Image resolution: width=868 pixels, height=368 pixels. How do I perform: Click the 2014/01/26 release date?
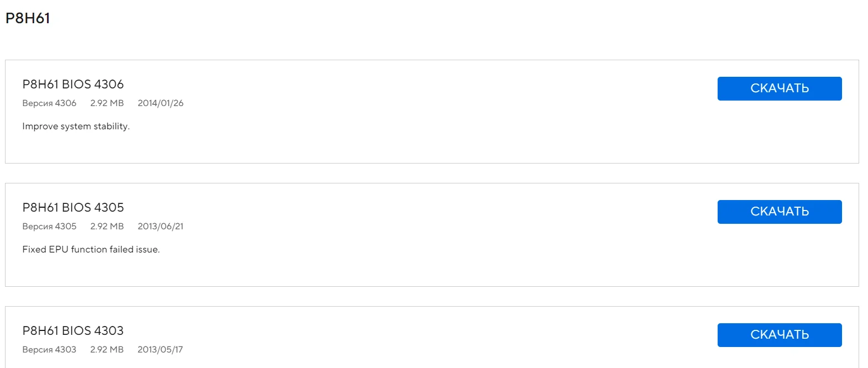pos(160,103)
